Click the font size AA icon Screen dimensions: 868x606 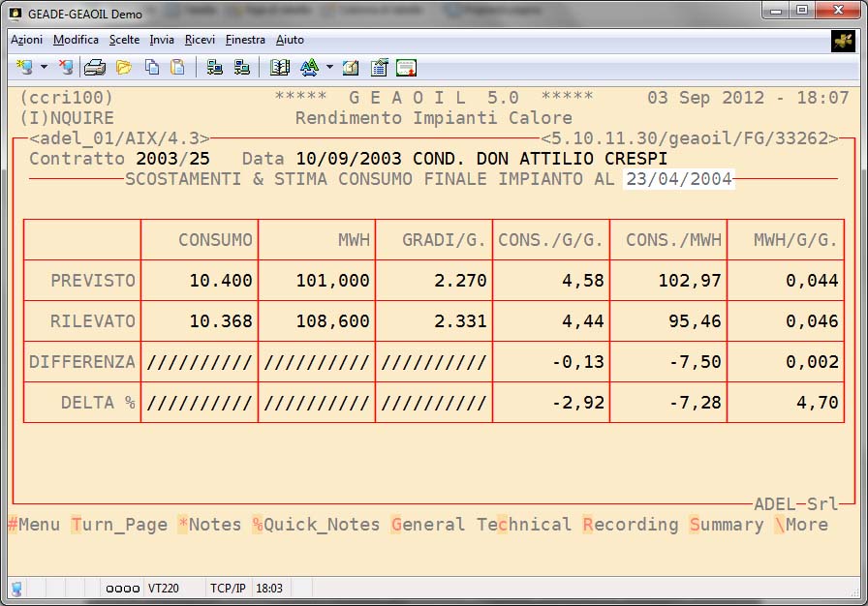pos(309,67)
